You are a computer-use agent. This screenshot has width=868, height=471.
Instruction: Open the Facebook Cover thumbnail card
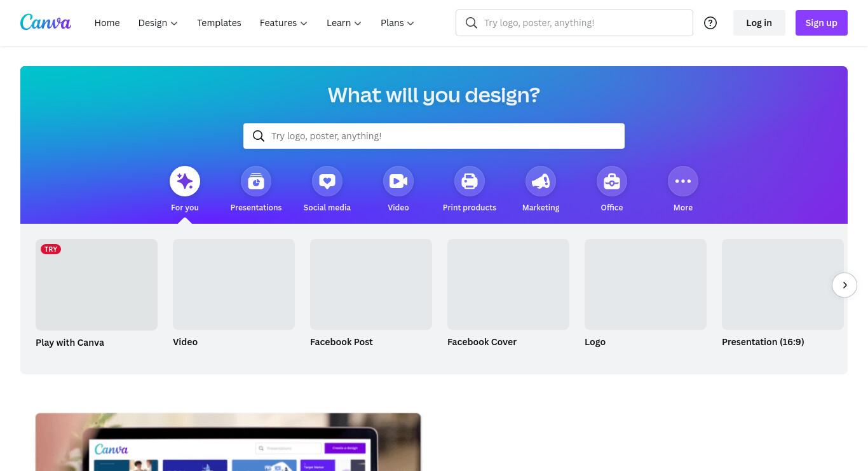pyautogui.click(x=508, y=284)
